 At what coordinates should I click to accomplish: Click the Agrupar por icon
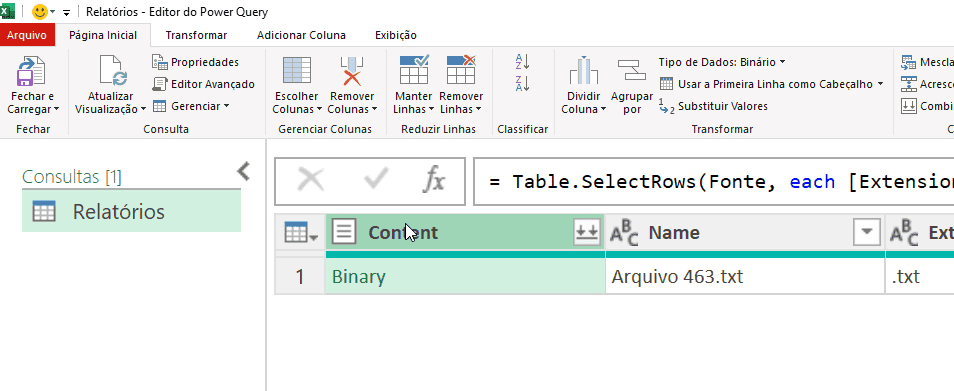[x=632, y=70]
